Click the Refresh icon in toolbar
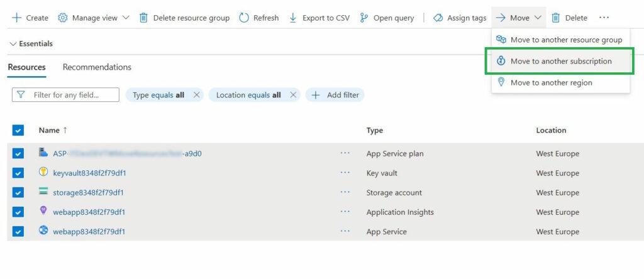This screenshot has height=279, width=644. [x=244, y=18]
